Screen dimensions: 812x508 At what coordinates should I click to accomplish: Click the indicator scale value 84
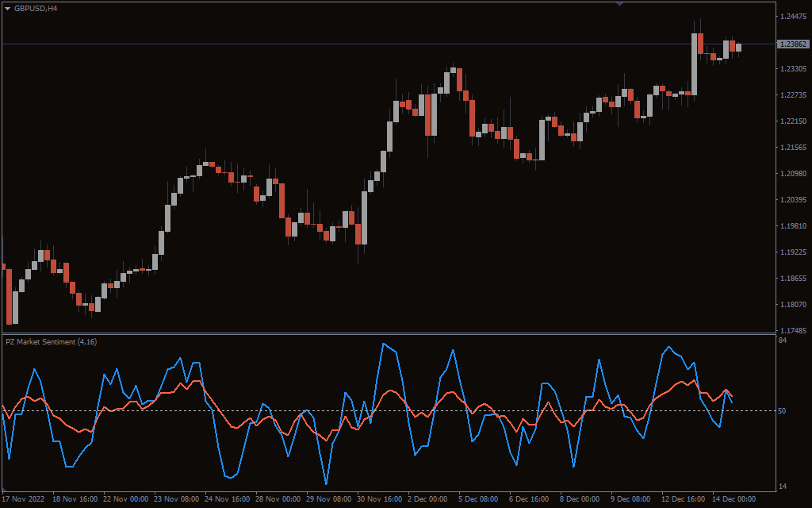tap(783, 341)
